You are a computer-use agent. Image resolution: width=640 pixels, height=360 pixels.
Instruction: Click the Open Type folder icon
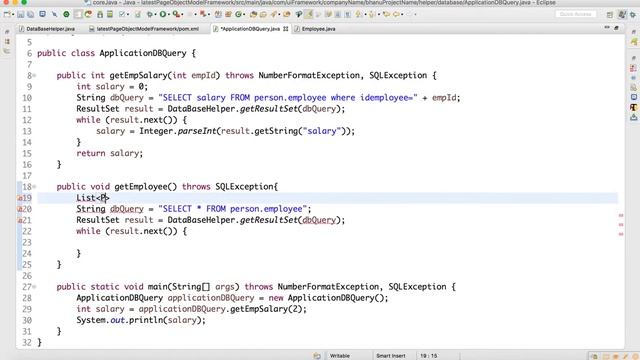pos(253,14)
